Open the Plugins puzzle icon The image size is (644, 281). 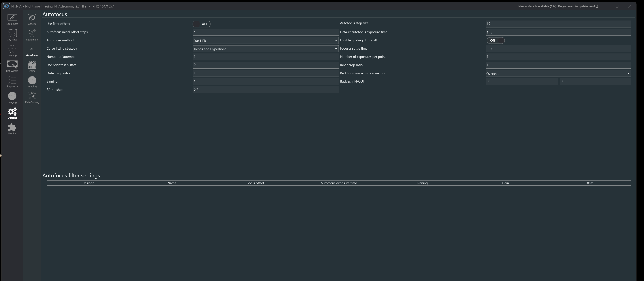tap(12, 129)
